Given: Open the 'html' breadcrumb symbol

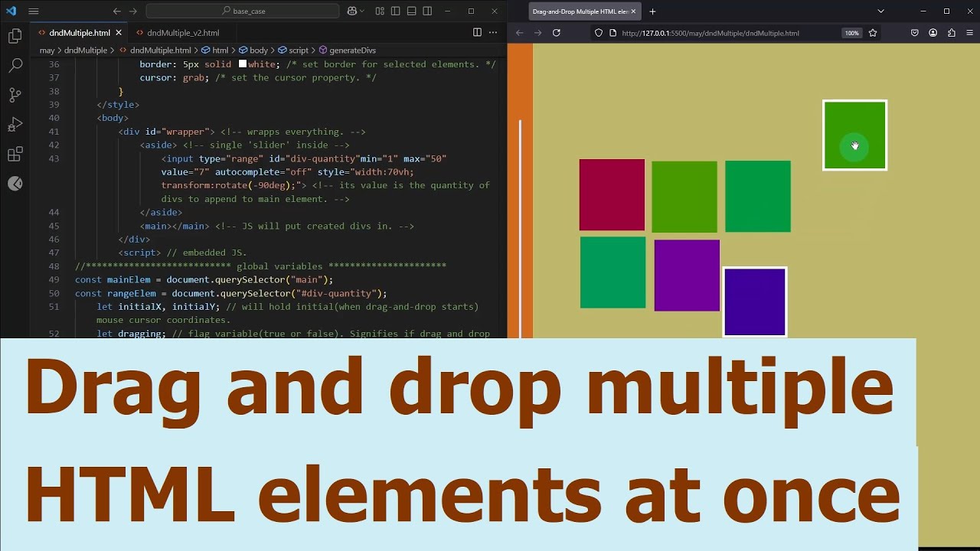Looking at the screenshot, I should 214,51.
